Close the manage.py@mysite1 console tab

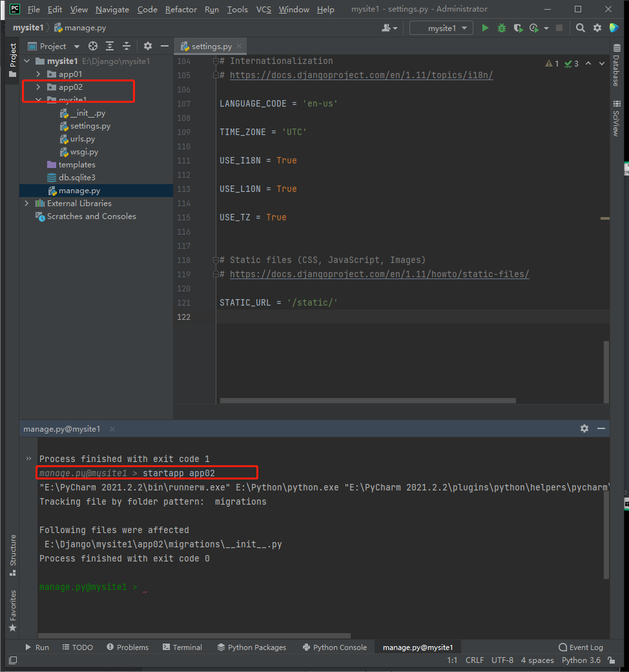pyautogui.click(x=112, y=429)
